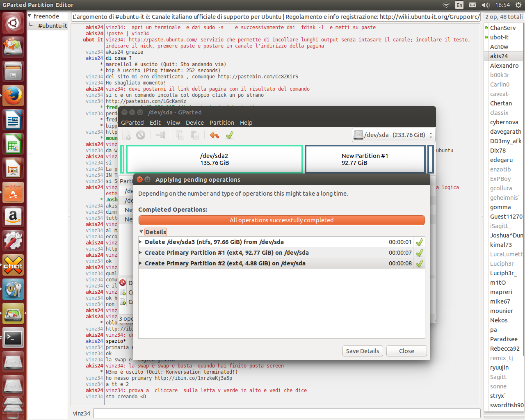Click the green Apply all operations checkmark
The width and height of the screenshot is (525, 420).
click(230, 135)
